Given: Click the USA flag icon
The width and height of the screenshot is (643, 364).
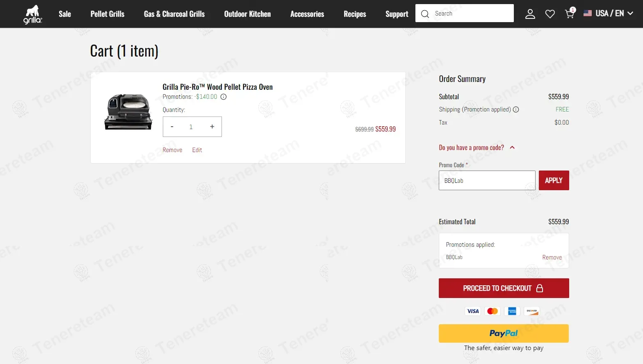Looking at the screenshot, I should [588, 13].
